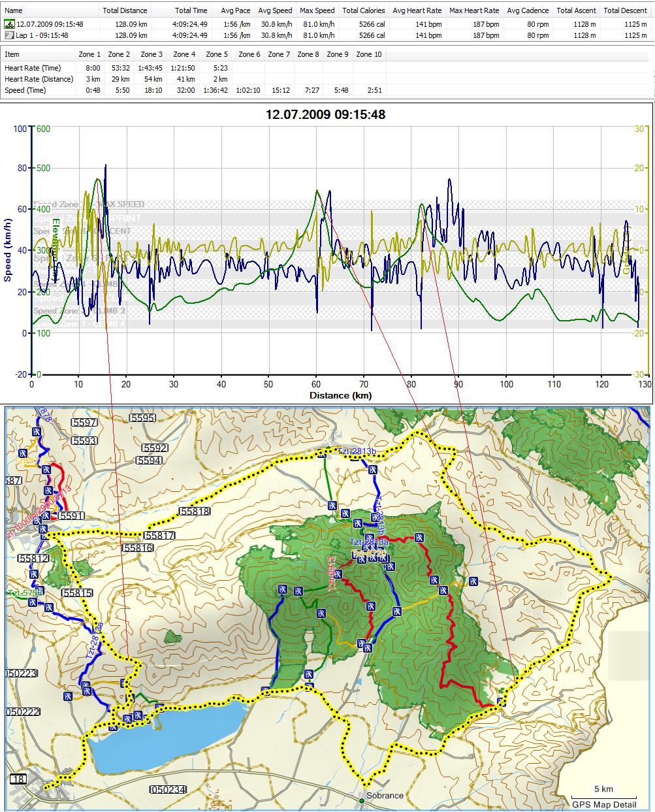Click the Total Ascent column header
The image size is (655, 812).
pyautogui.click(x=574, y=10)
